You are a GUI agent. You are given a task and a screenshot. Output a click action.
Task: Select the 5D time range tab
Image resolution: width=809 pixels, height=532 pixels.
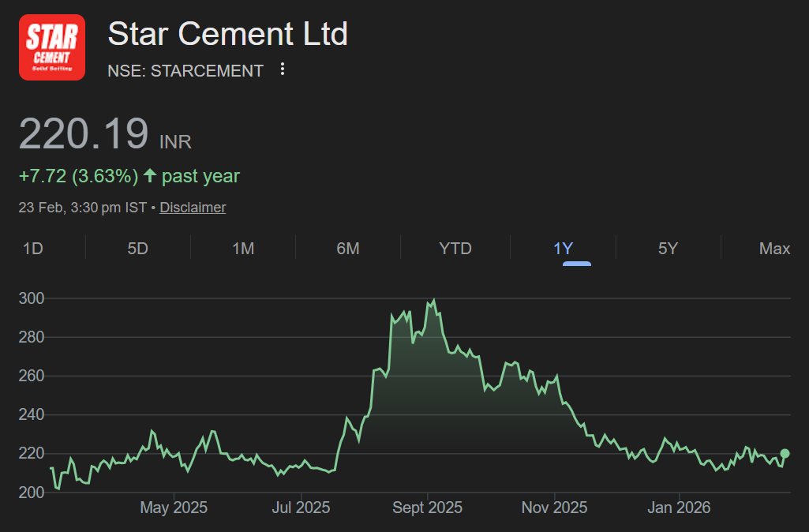coord(137,248)
